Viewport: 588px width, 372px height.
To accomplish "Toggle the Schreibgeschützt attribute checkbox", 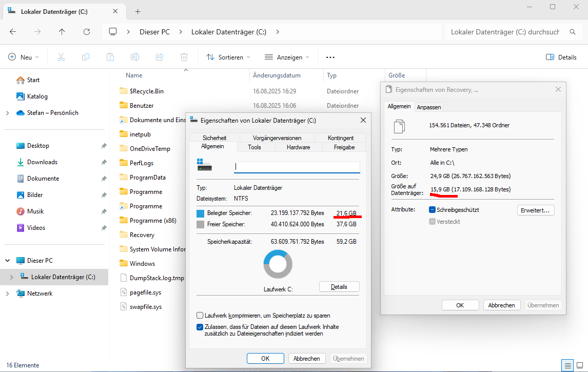I will click(x=433, y=210).
